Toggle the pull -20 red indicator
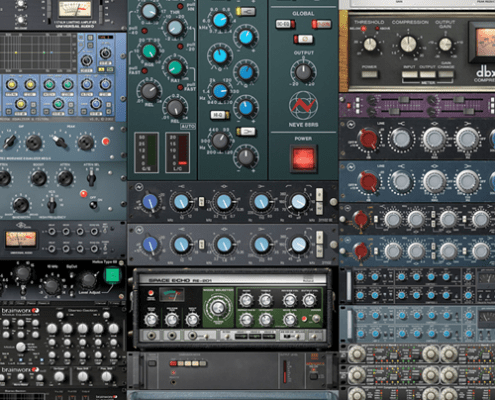 point(180,46)
